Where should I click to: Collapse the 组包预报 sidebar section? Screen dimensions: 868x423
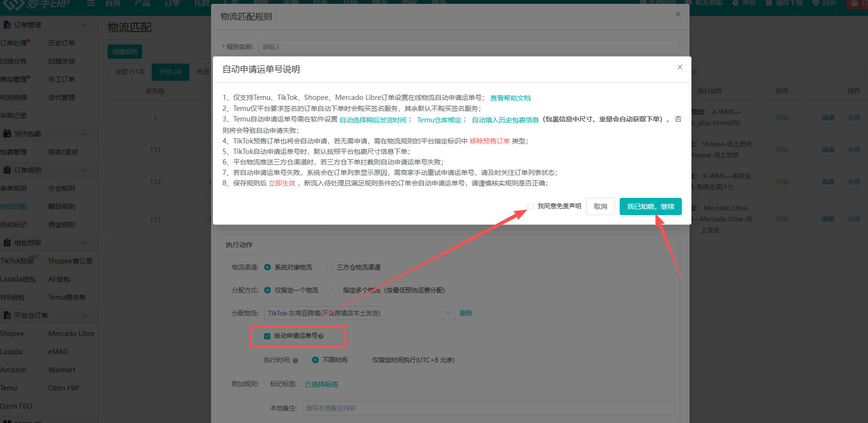tap(85, 243)
